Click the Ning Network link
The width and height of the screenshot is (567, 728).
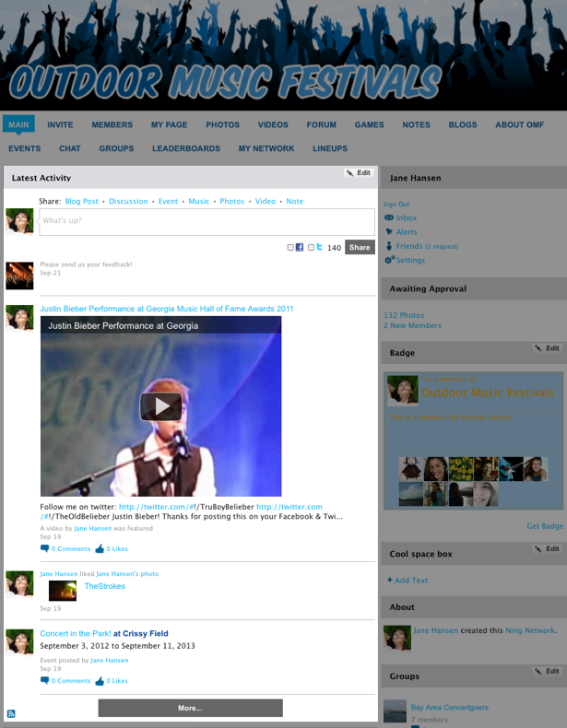[530, 630]
